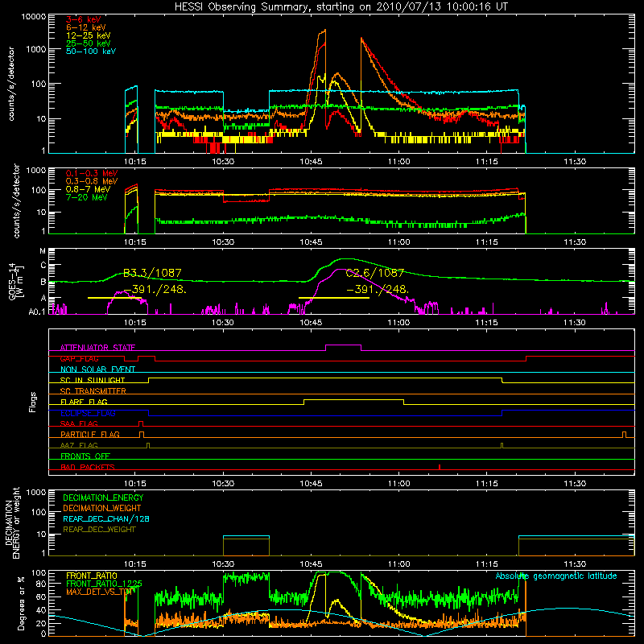Click the 10000 y-axis tick in top panel

point(34,17)
